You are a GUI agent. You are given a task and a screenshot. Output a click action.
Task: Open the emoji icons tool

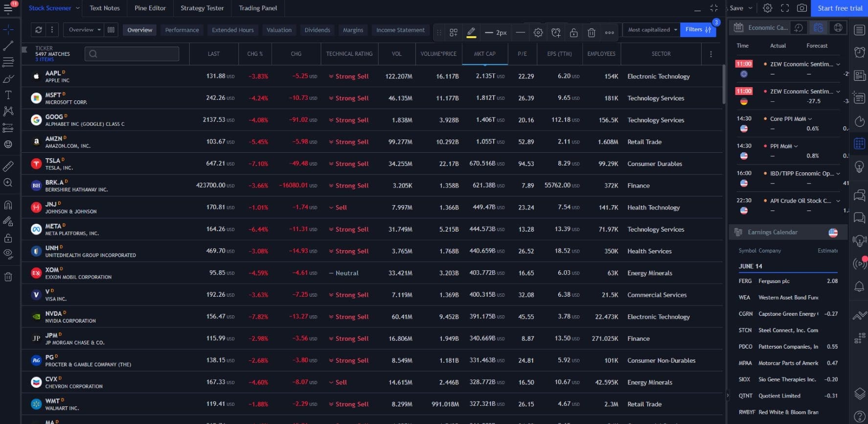8,144
